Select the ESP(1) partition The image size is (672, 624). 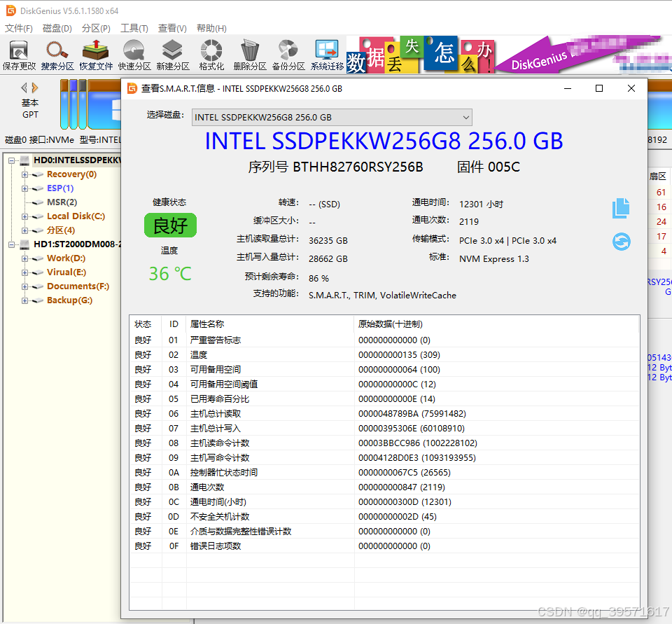tap(60, 188)
